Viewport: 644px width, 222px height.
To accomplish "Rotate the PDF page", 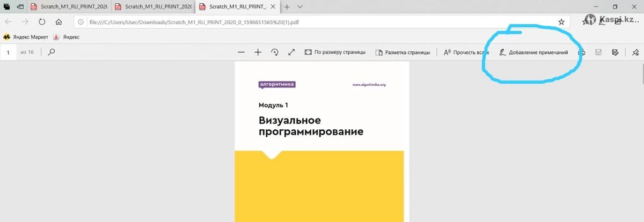I will pos(275,53).
